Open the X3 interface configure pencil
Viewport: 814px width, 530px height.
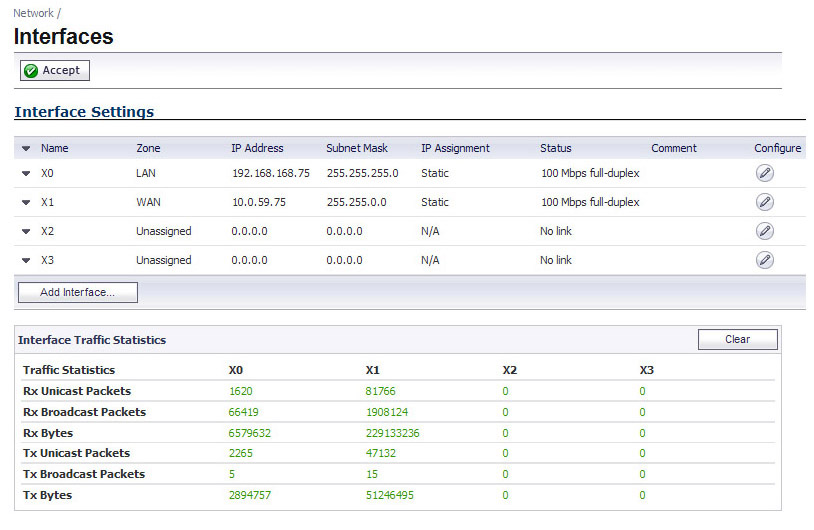765,260
